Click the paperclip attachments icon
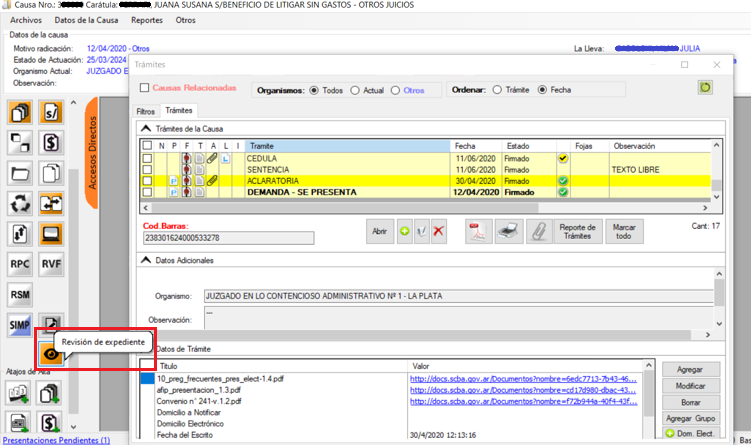Viewport: 751px width, 445px height. tap(539, 231)
